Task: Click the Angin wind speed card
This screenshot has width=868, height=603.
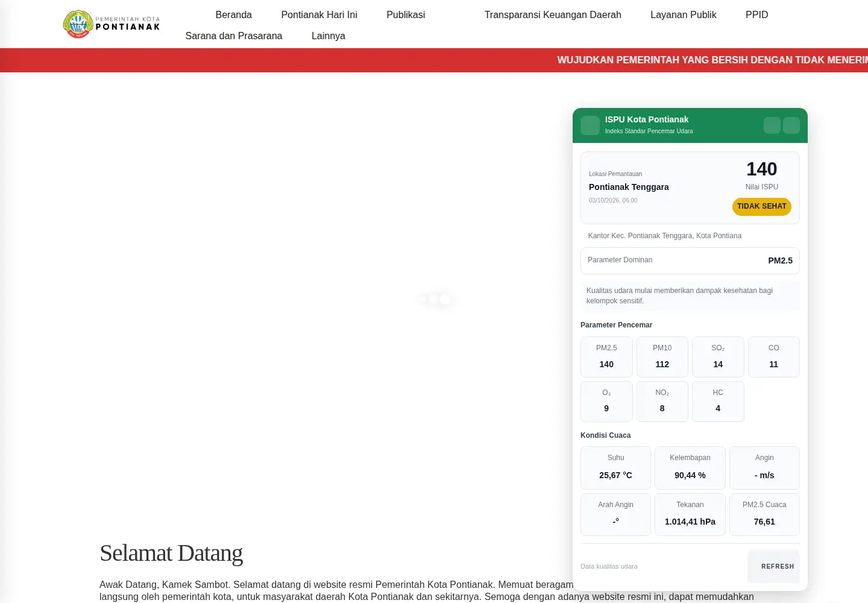Action: (x=764, y=468)
